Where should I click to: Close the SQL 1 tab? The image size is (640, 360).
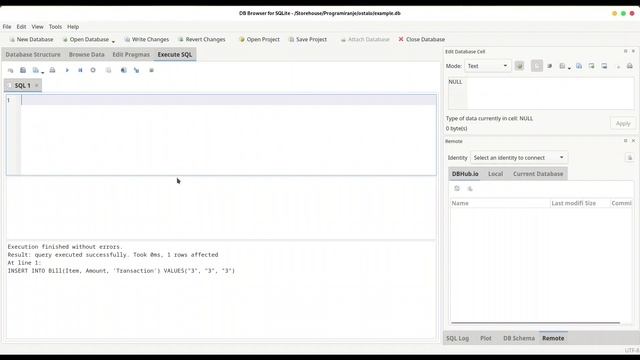(x=36, y=85)
